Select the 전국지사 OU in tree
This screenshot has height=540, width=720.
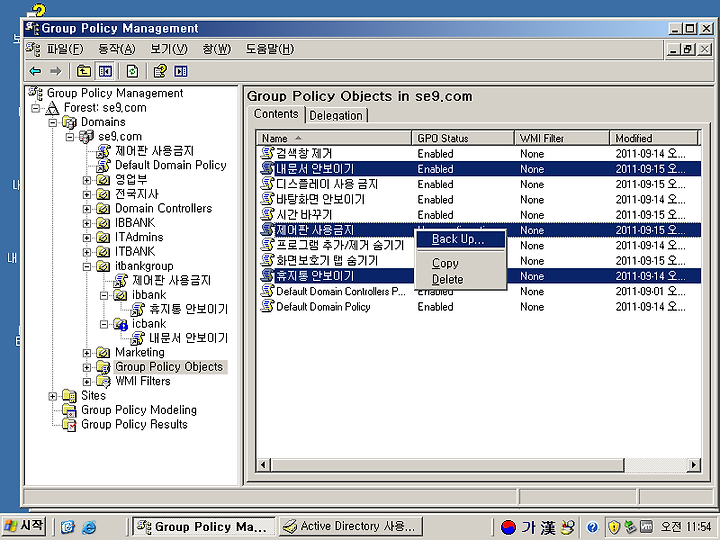pyautogui.click(x=137, y=194)
